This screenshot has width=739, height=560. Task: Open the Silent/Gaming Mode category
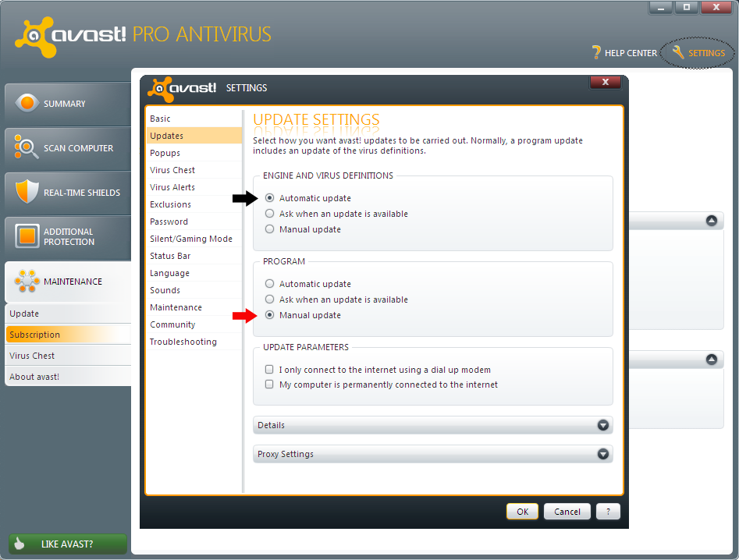pyautogui.click(x=194, y=239)
